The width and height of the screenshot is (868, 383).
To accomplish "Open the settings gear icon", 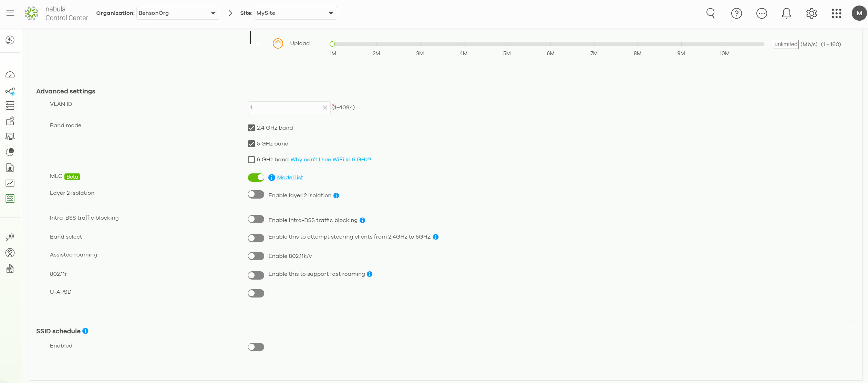I will pyautogui.click(x=812, y=13).
